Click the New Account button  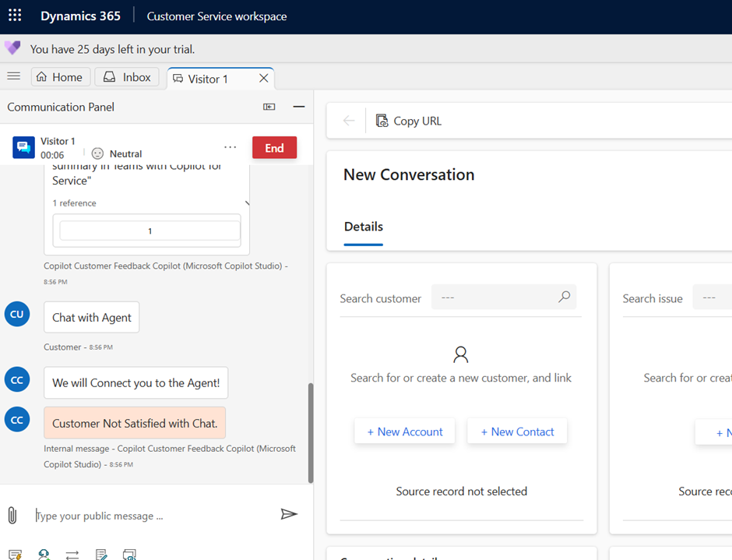[404, 431]
